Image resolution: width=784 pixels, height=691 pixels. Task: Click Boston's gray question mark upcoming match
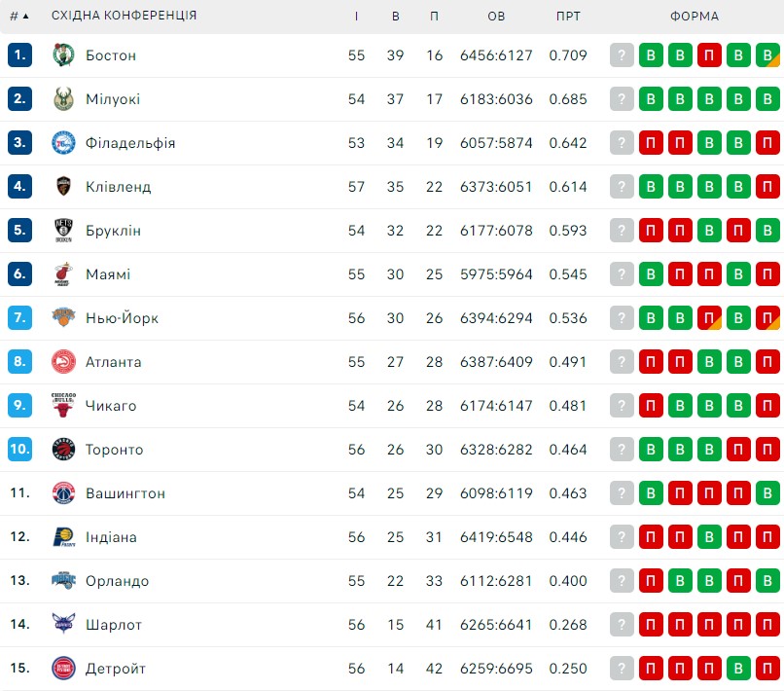click(622, 55)
